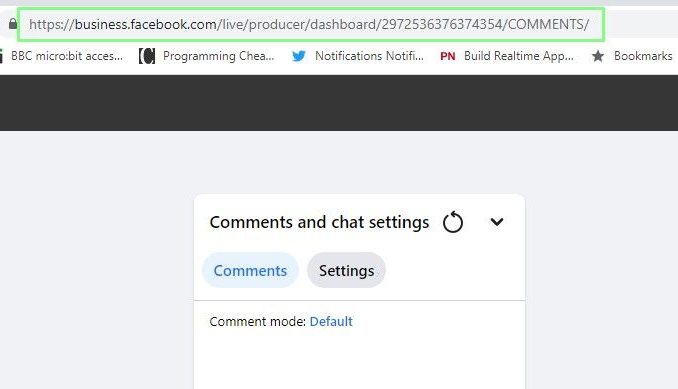678x389 pixels.
Task: Click the red PN bookmark favicon
Action: tap(448, 56)
